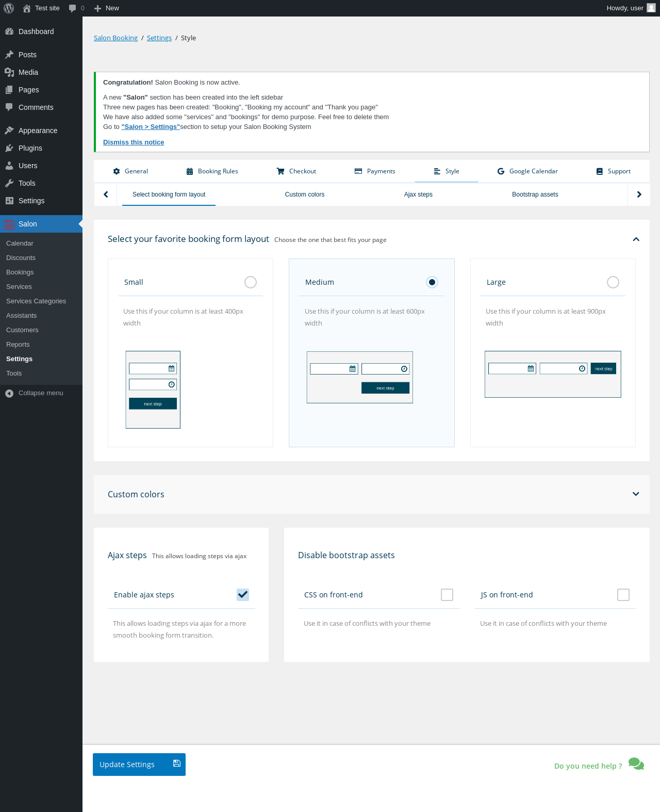Open Services Categories in Salon submenu
Image resolution: width=660 pixels, height=812 pixels.
point(36,301)
